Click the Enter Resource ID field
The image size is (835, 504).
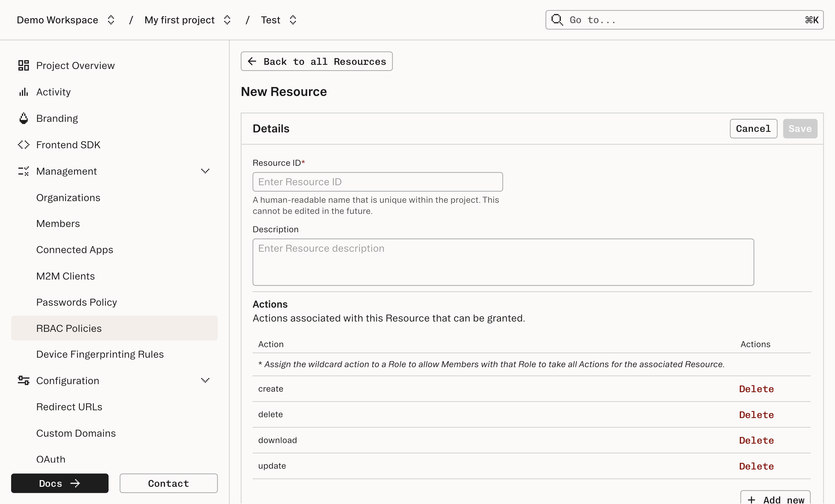coord(377,182)
